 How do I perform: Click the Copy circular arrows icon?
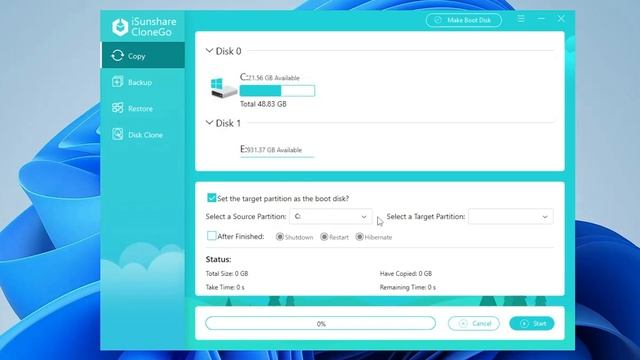coord(118,56)
